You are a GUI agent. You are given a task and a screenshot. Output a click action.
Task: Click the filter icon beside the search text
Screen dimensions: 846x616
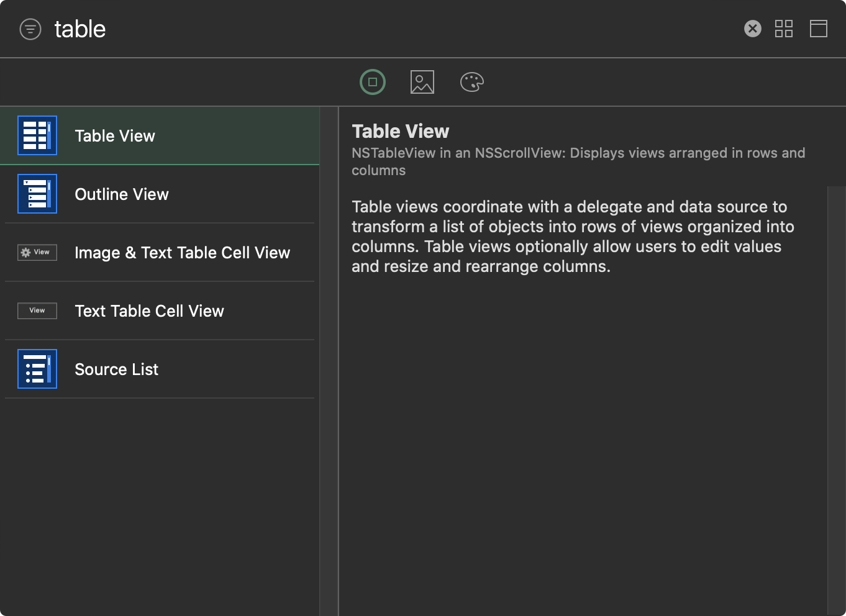(30, 29)
